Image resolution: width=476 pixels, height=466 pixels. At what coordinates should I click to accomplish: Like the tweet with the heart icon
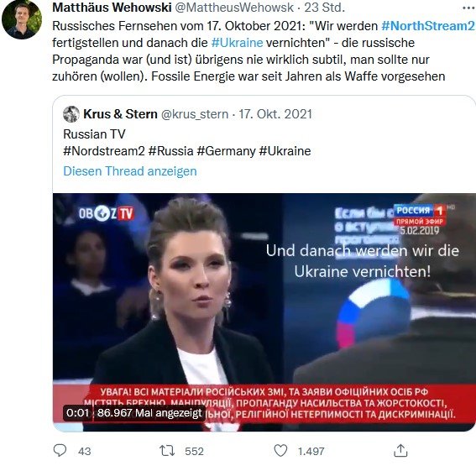280,451
